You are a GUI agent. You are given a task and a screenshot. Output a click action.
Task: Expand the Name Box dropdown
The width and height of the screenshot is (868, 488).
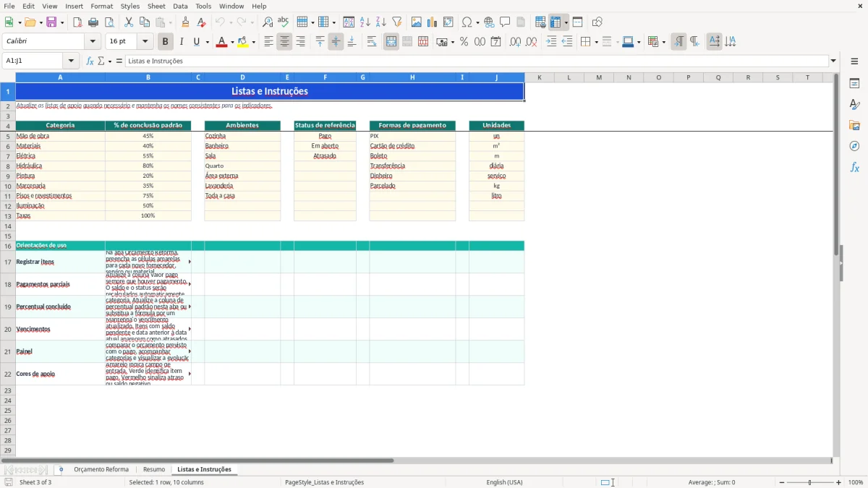(71, 61)
